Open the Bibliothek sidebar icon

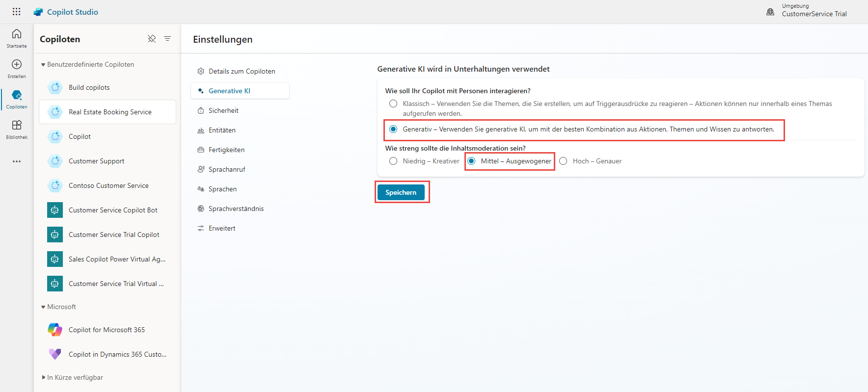pos(17,125)
